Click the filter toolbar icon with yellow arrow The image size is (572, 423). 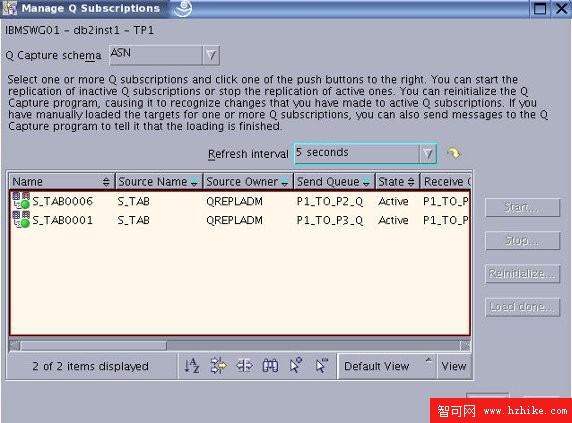point(219,365)
